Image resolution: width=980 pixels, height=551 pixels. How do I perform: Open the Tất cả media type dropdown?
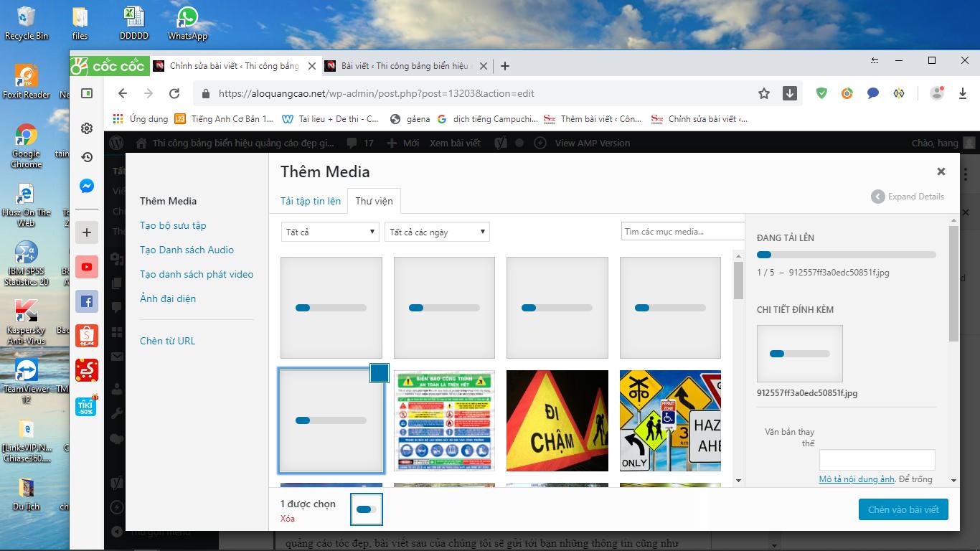click(330, 232)
